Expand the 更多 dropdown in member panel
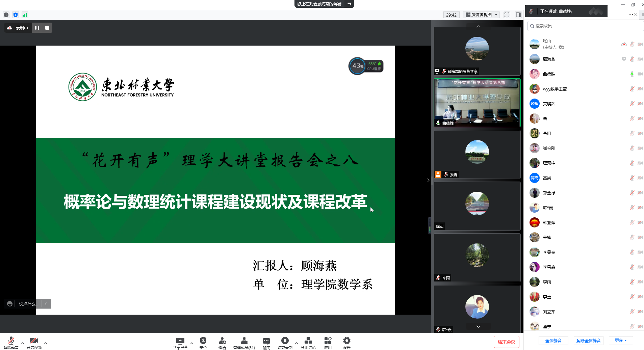 [x=621, y=341]
